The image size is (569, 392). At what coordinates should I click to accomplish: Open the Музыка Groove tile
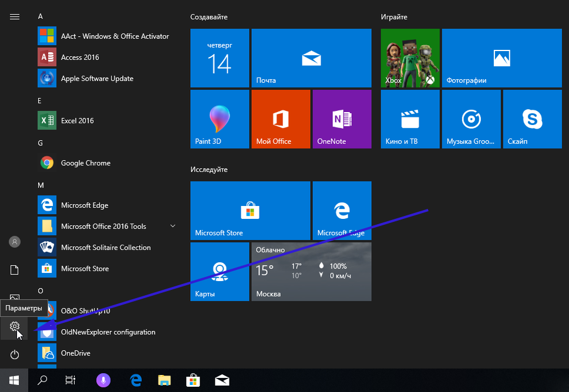coord(472,119)
